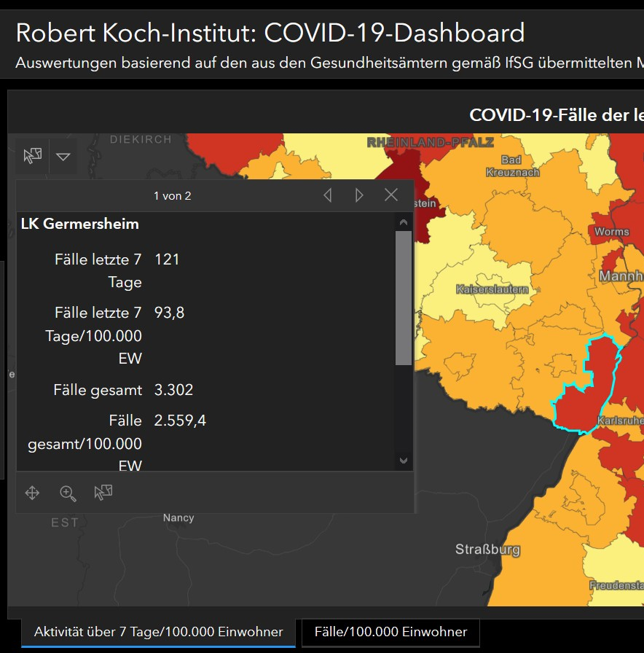
Task: Click the 'Fälle gesamt' label
Action: pos(98,390)
